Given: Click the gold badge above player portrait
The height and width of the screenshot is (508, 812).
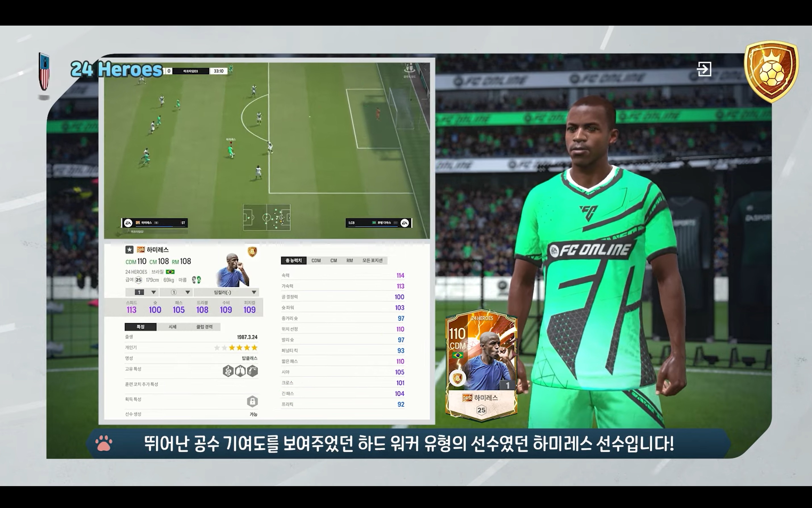Looking at the screenshot, I should (x=252, y=251).
